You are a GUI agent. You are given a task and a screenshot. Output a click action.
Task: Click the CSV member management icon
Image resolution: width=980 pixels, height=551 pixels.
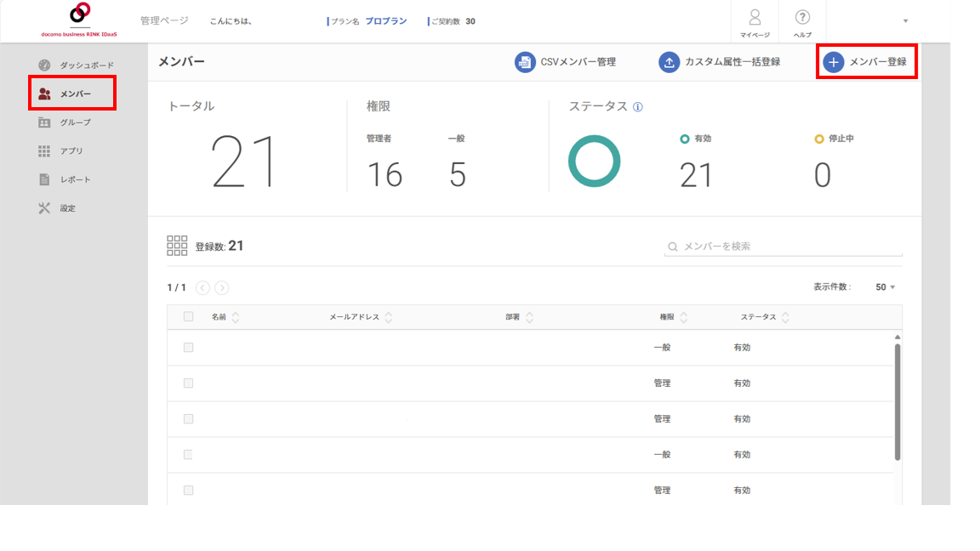click(525, 62)
